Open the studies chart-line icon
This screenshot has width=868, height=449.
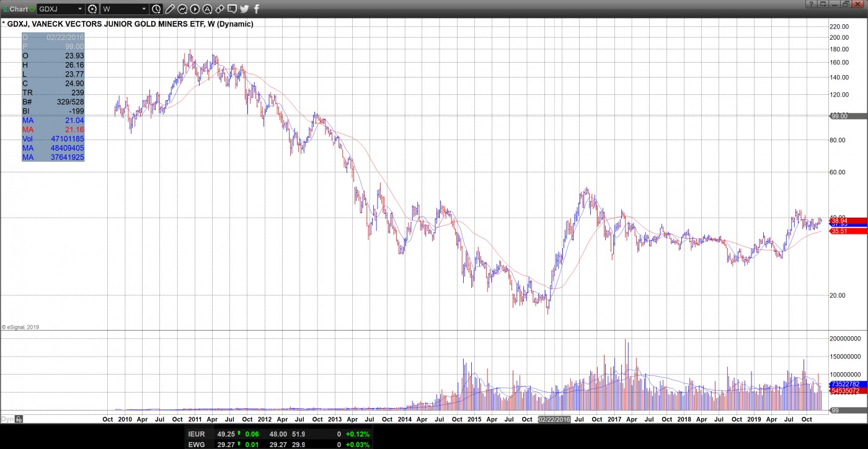(182, 9)
